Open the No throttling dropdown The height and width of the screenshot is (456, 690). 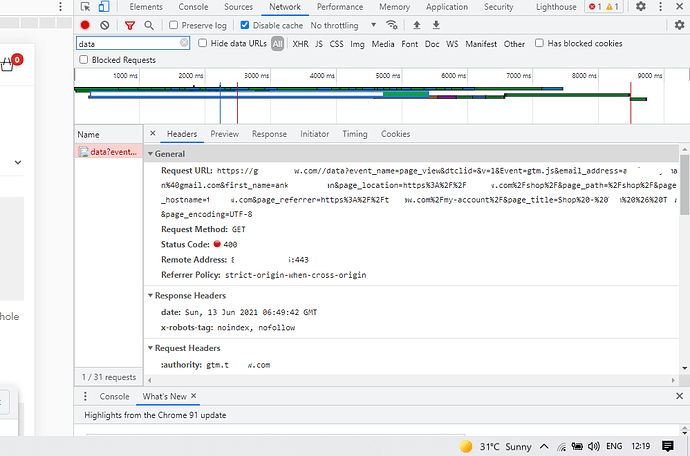343,25
